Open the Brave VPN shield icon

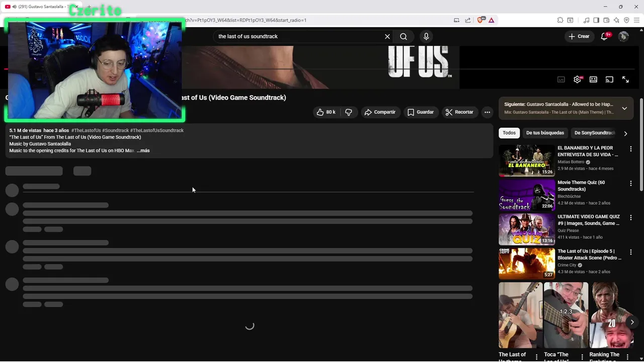click(626, 20)
